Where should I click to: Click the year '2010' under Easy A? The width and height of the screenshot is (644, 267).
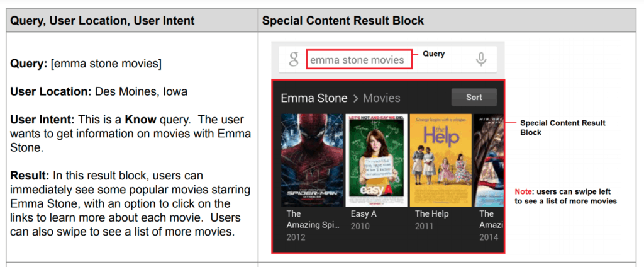[360, 226]
